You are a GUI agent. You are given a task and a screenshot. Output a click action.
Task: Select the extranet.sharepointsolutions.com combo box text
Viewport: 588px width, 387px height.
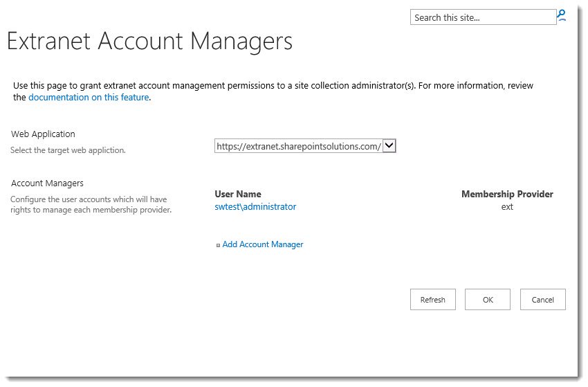[299, 146]
